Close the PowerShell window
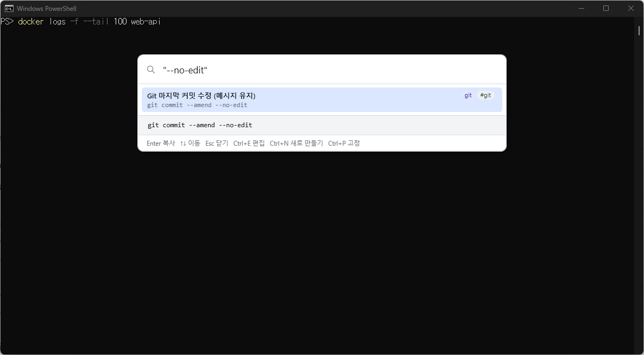 point(631,8)
